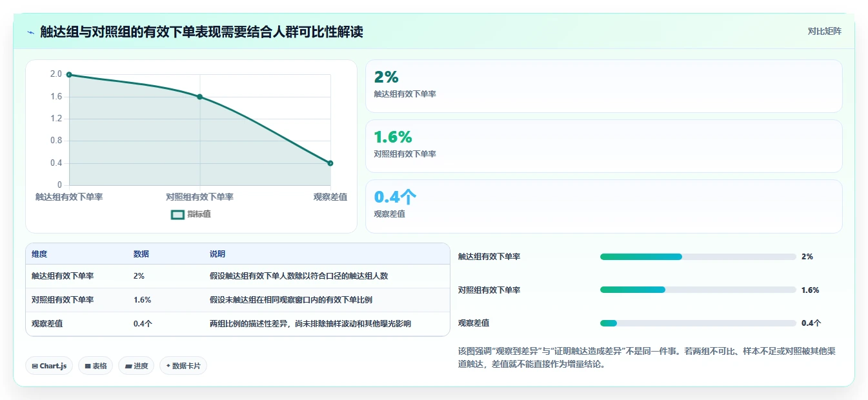Click the 维度 column header
Image resolution: width=868 pixels, height=400 pixels.
click(x=39, y=254)
